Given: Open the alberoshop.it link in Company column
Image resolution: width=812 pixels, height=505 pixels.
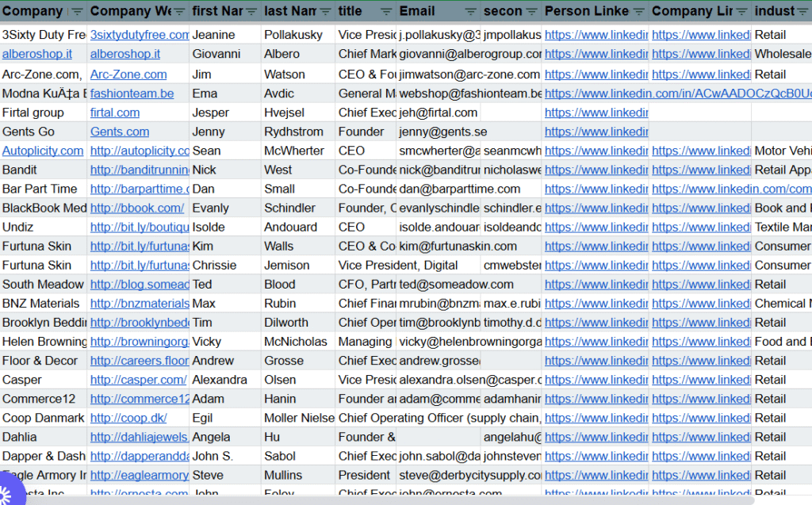Looking at the screenshot, I should point(37,54).
